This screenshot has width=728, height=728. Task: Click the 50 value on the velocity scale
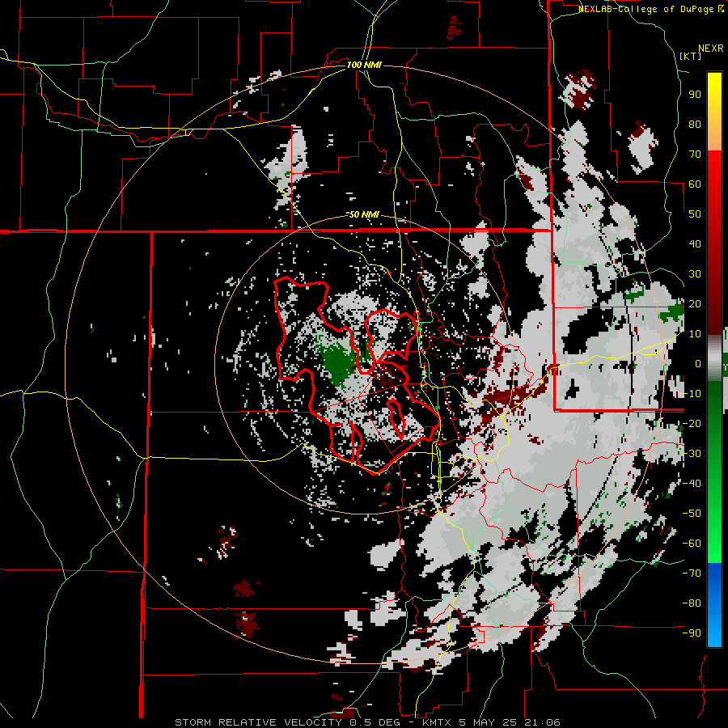pyautogui.click(x=695, y=214)
